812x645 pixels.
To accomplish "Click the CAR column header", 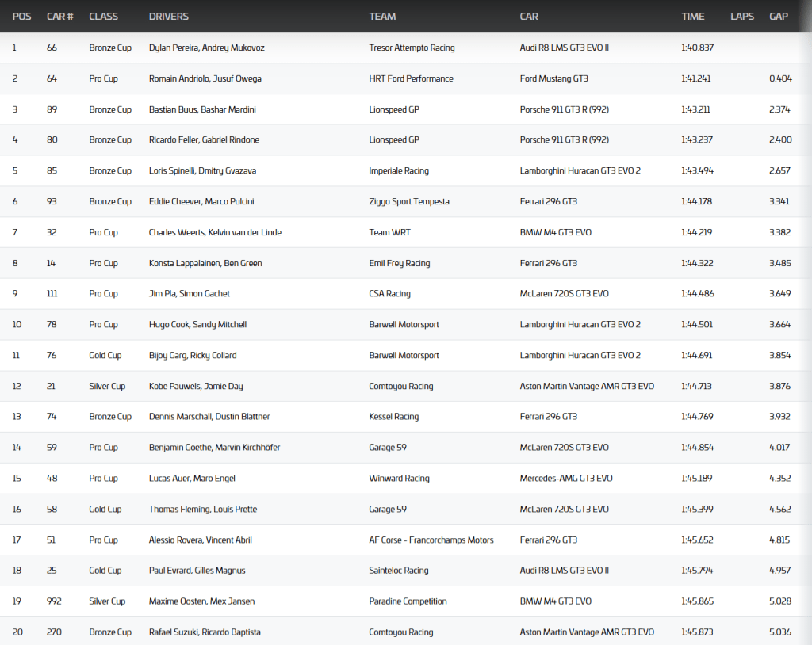I will coord(529,17).
